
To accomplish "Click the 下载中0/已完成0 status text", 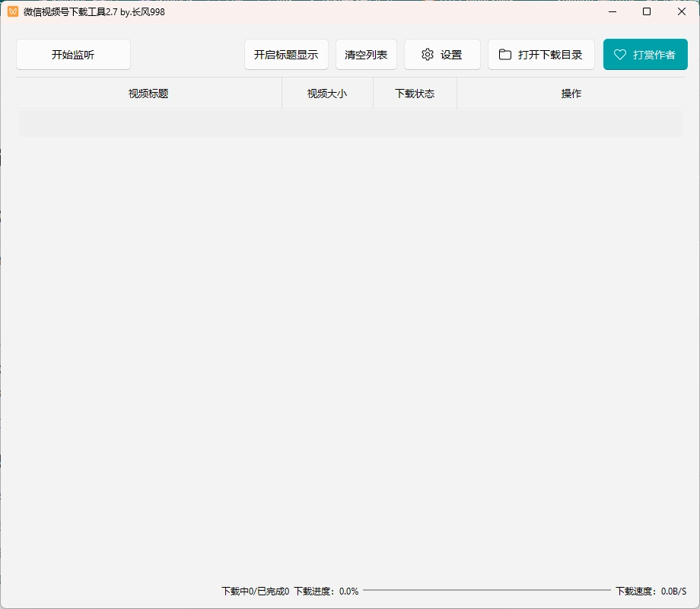I will [256, 592].
